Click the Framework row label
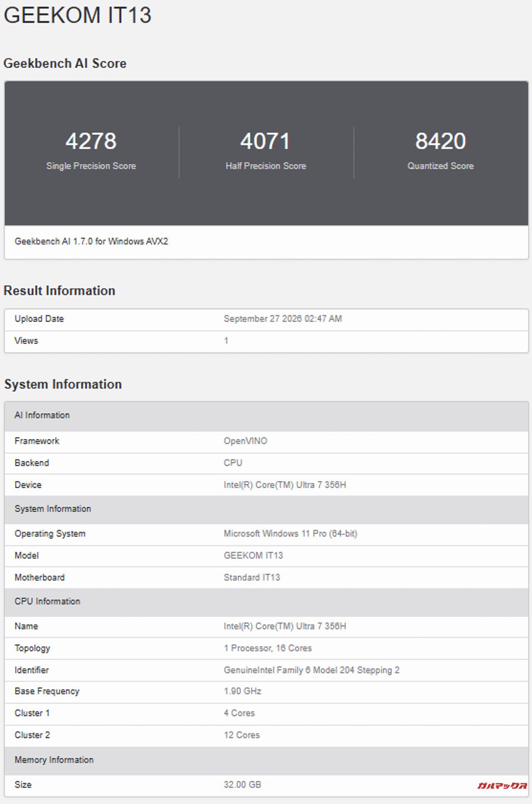 37,441
